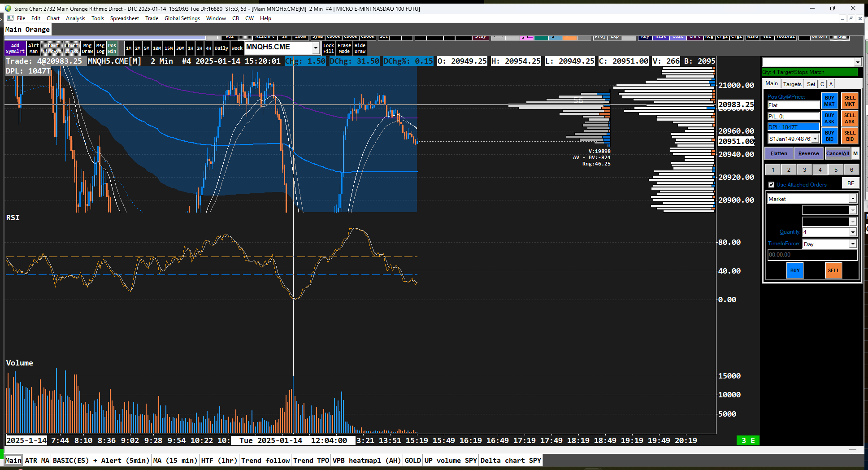This screenshot has height=470, width=868.
Task: Switch chart to Daily timeframe
Action: [221, 48]
